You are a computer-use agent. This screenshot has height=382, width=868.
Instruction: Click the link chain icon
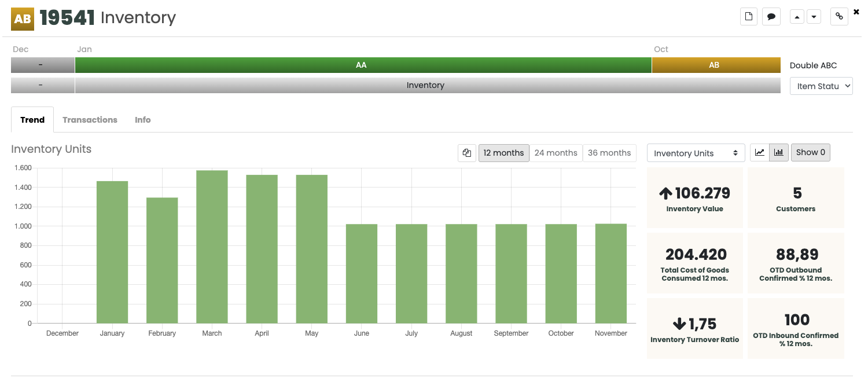tap(839, 17)
